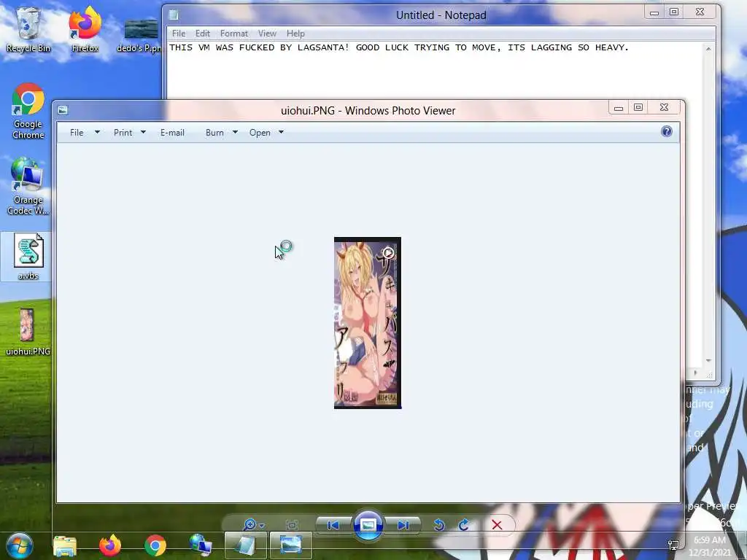This screenshot has height=560, width=747.
Task: Click the Photo Viewer title bar icon
Action: point(63,111)
